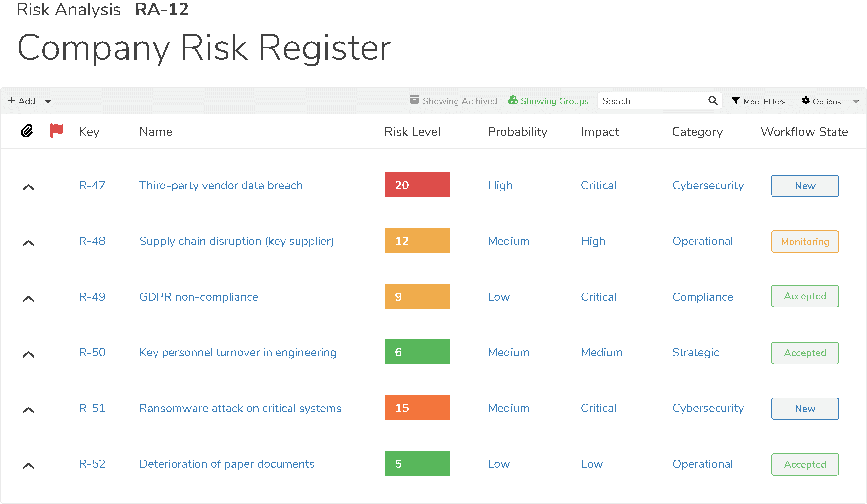Click the paperclip attachments column icon
867x504 pixels.
coord(27,131)
